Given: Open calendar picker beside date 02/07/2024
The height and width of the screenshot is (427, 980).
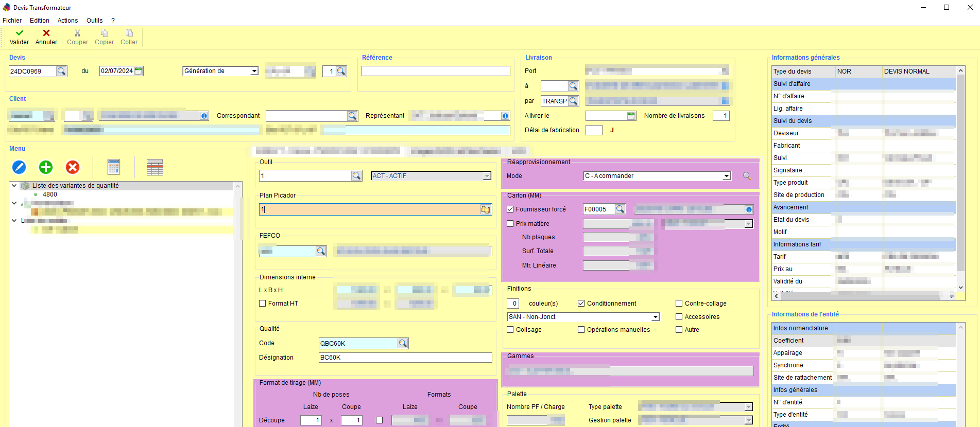Looking at the screenshot, I should pyautogui.click(x=139, y=71).
